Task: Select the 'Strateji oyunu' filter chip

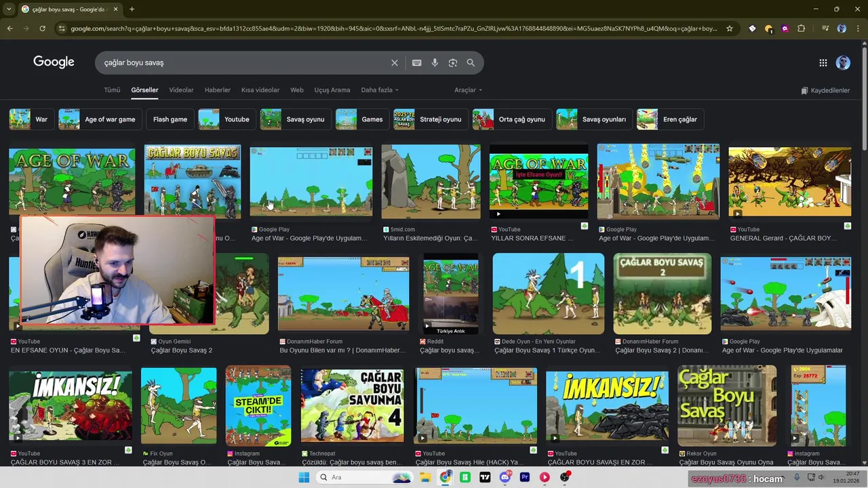Action: (x=431, y=119)
